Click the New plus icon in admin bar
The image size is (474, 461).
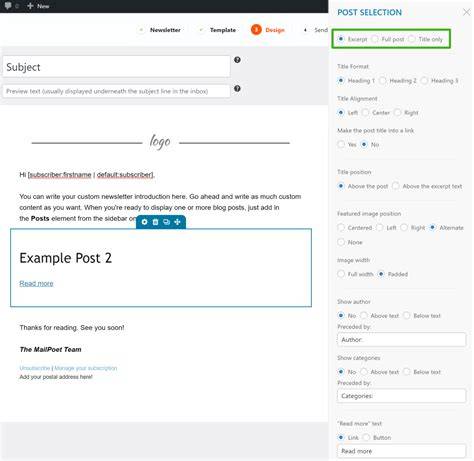coord(30,6)
